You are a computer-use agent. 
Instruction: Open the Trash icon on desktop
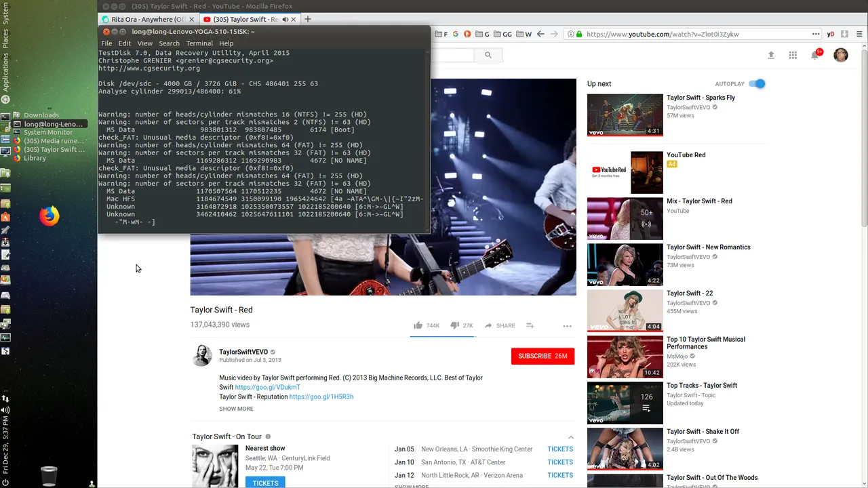(49, 476)
